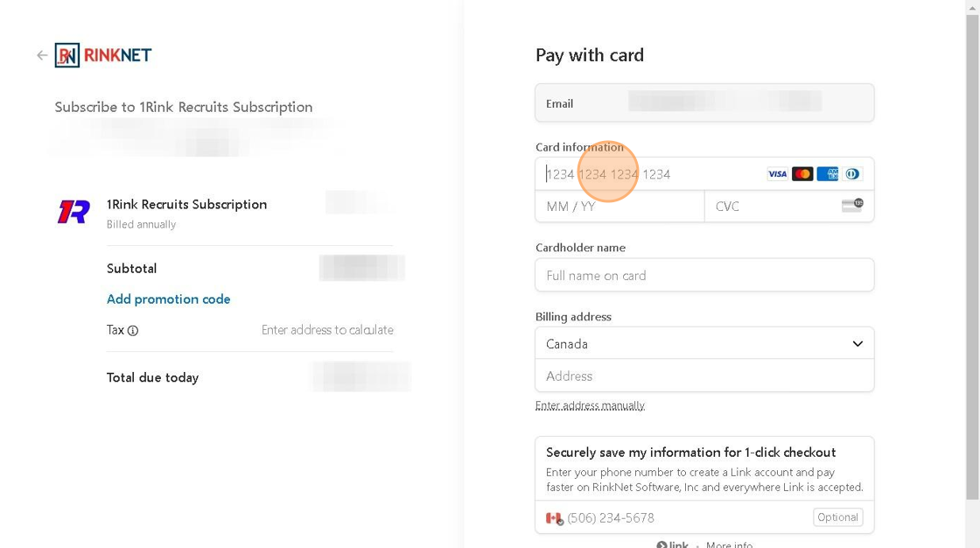The image size is (980, 548).
Task: Click the billing Address field
Action: [704, 376]
